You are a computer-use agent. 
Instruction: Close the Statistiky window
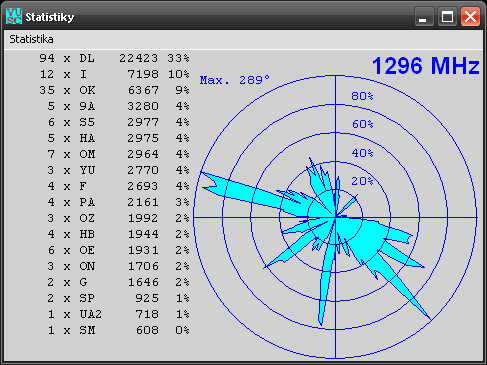(x=470, y=16)
